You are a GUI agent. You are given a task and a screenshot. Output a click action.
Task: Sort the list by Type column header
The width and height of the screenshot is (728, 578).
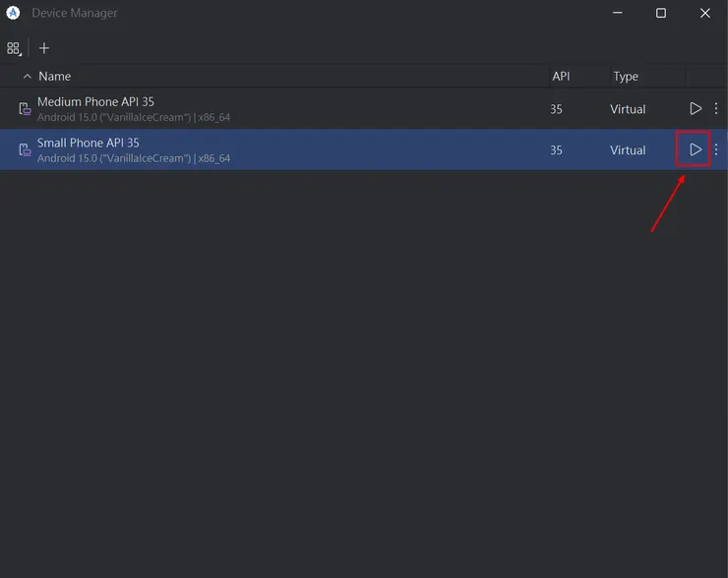[626, 76]
